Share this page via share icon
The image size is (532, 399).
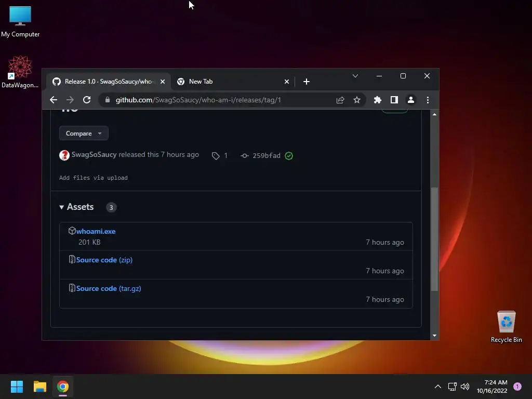coord(340,100)
